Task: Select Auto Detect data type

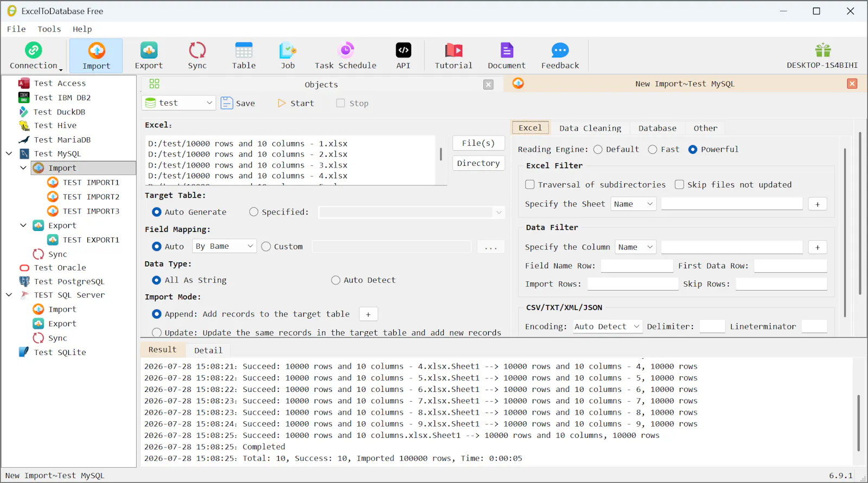Action: click(336, 280)
